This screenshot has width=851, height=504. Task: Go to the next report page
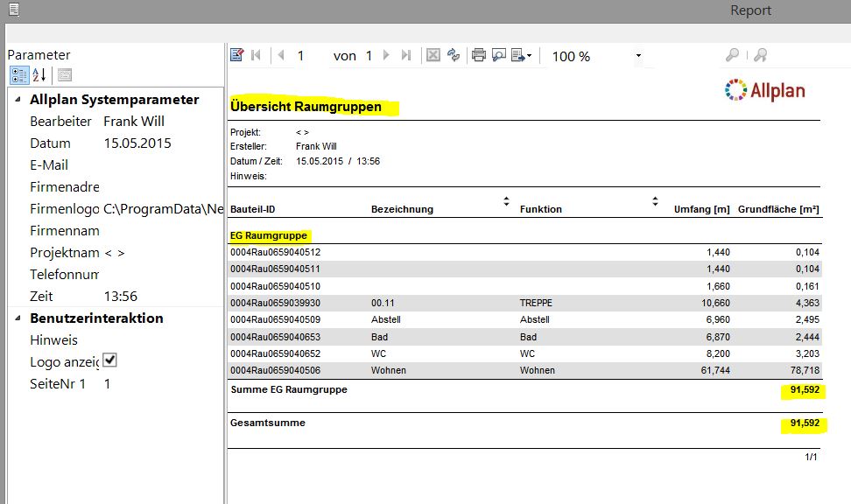(386, 55)
